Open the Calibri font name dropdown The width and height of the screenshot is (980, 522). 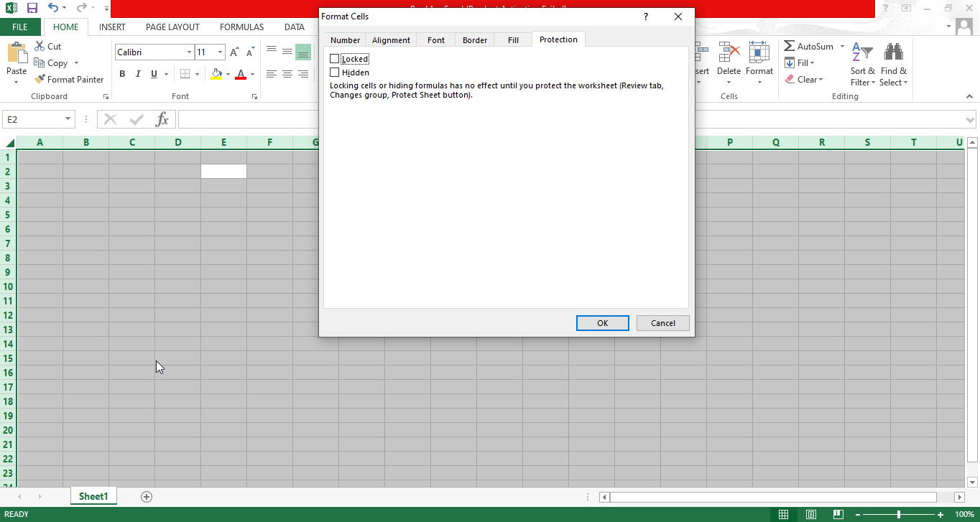pos(190,52)
